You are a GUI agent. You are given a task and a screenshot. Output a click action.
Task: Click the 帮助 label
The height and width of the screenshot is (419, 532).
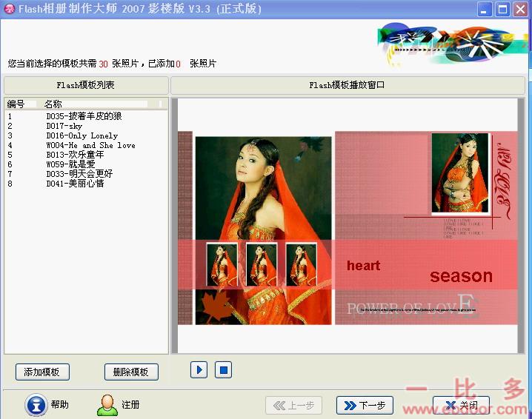coord(60,405)
